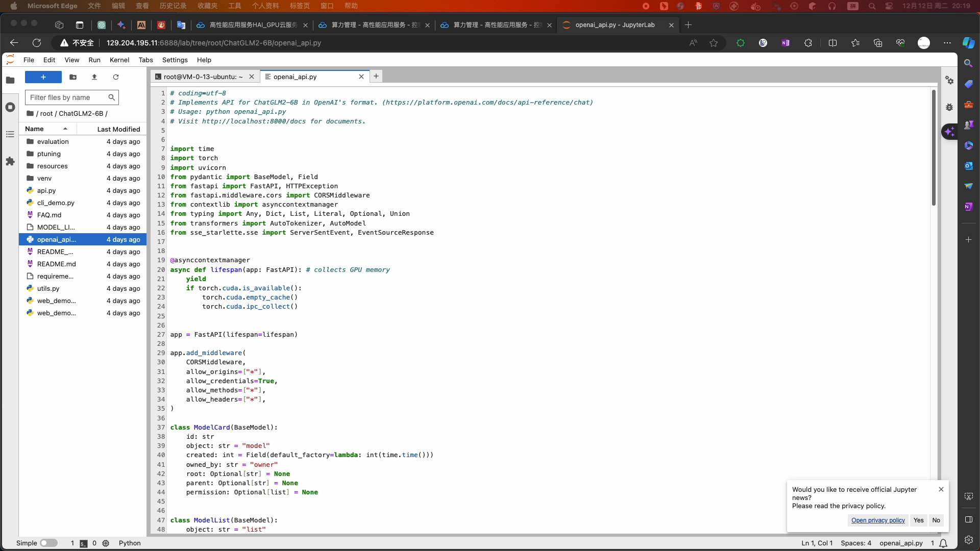
Task: Click the editor vertical scrollbar
Action: (x=934, y=148)
